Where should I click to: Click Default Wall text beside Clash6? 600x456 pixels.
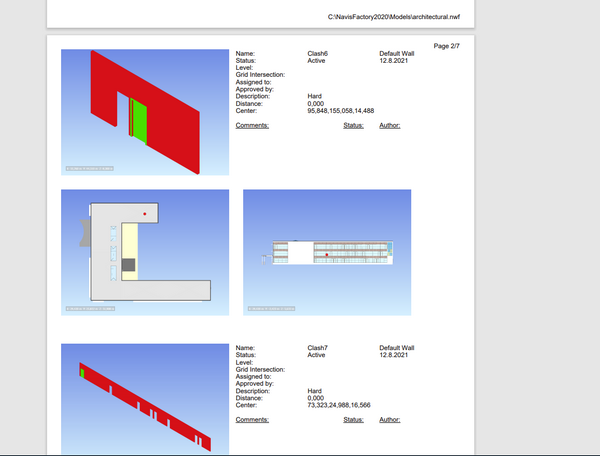pos(397,54)
